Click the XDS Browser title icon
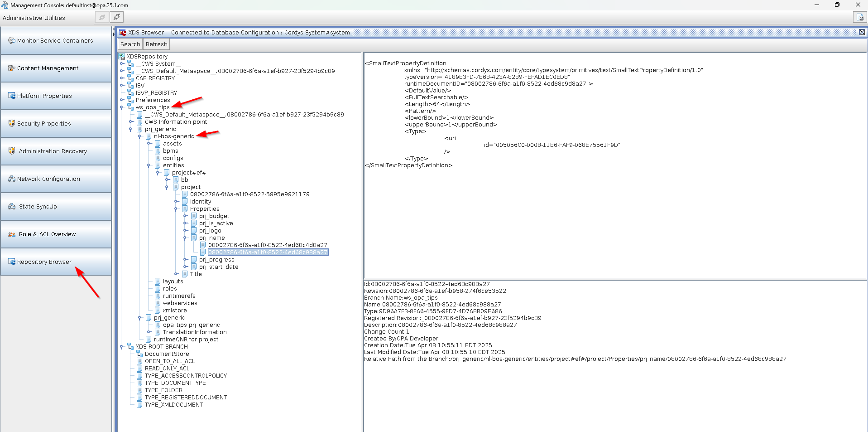The image size is (868, 432). (x=122, y=33)
